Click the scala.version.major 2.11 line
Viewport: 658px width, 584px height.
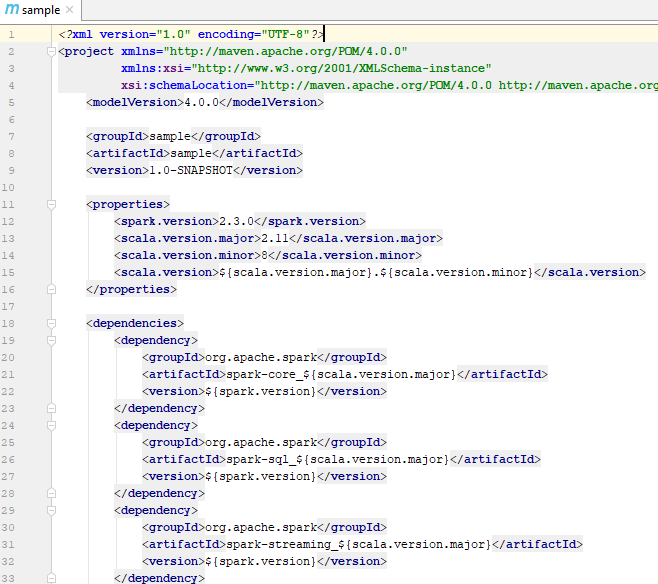coord(278,238)
